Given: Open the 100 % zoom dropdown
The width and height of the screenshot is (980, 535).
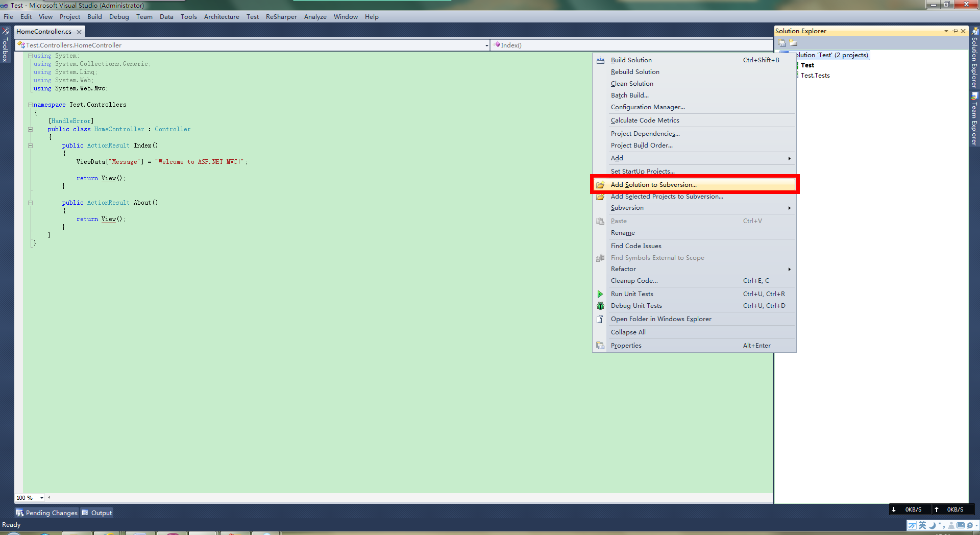Looking at the screenshot, I should (42, 498).
